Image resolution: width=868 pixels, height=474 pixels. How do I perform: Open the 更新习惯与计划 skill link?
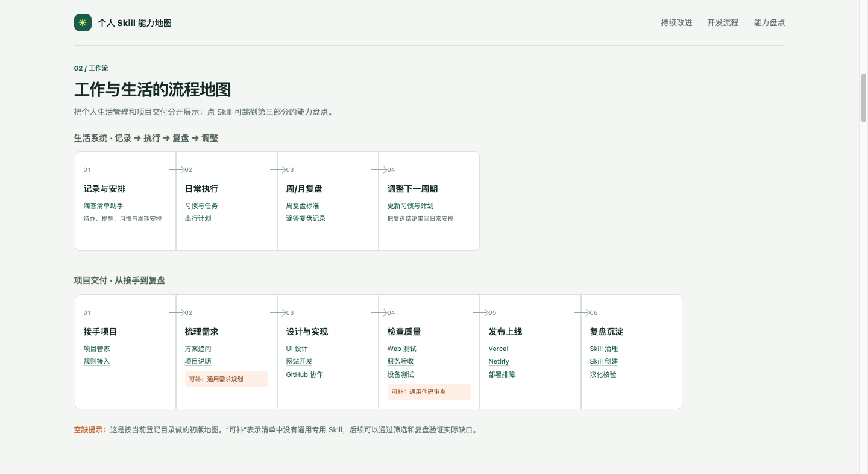tap(410, 206)
